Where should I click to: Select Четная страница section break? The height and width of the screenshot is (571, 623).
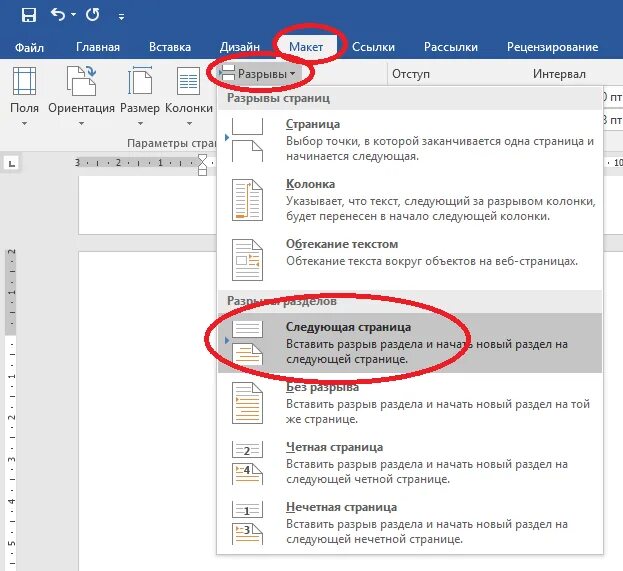[x=410, y=463]
